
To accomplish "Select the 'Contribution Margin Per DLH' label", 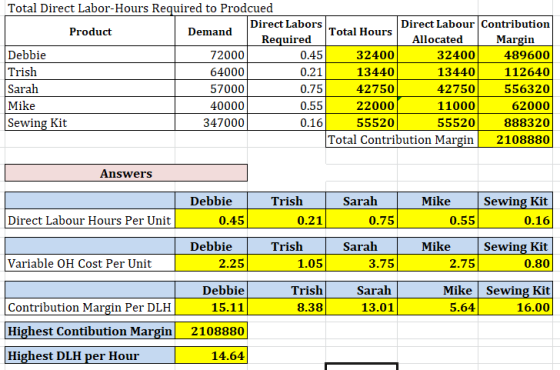I will click(x=90, y=307).
